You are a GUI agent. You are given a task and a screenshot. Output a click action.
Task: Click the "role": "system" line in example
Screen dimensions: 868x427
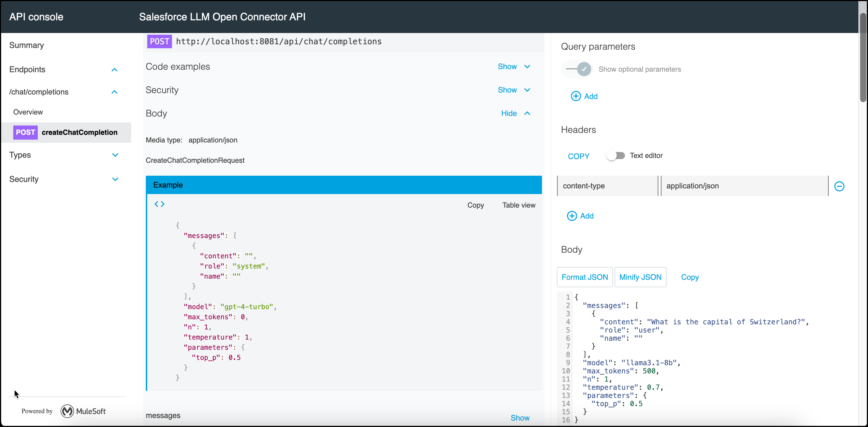(x=234, y=266)
